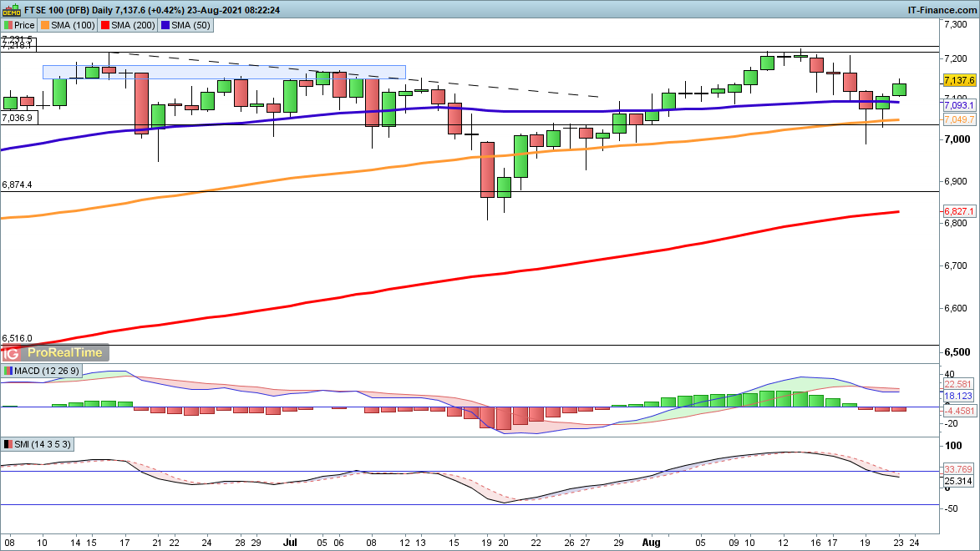The height and width of the screenshot is (551, 980).
Task: Open the SMA (200) indicator label
Action: coord(127,25)
